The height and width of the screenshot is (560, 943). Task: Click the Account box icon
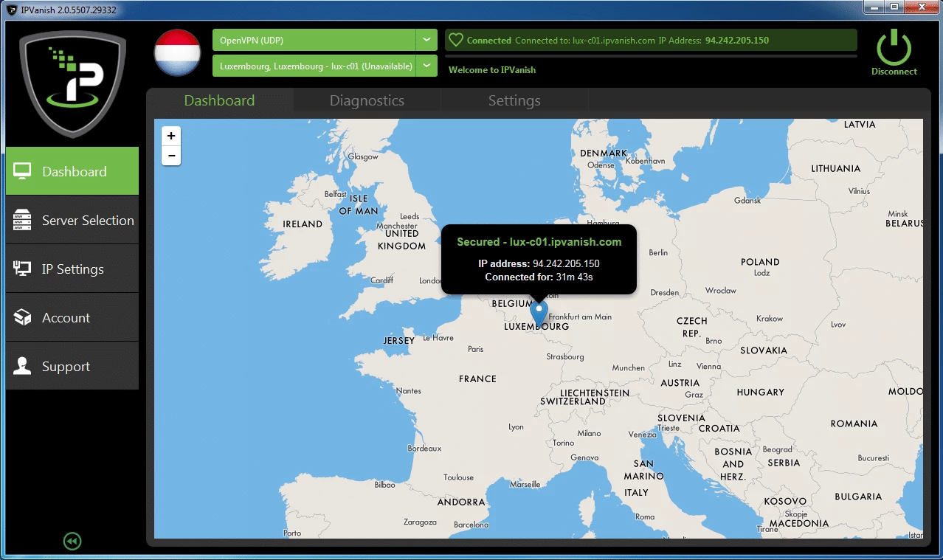pyautogui.click(x=22, y=317)
